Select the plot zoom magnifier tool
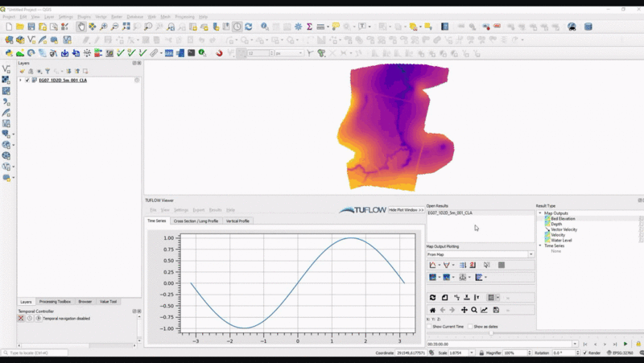644x363 pixels. 474,310
